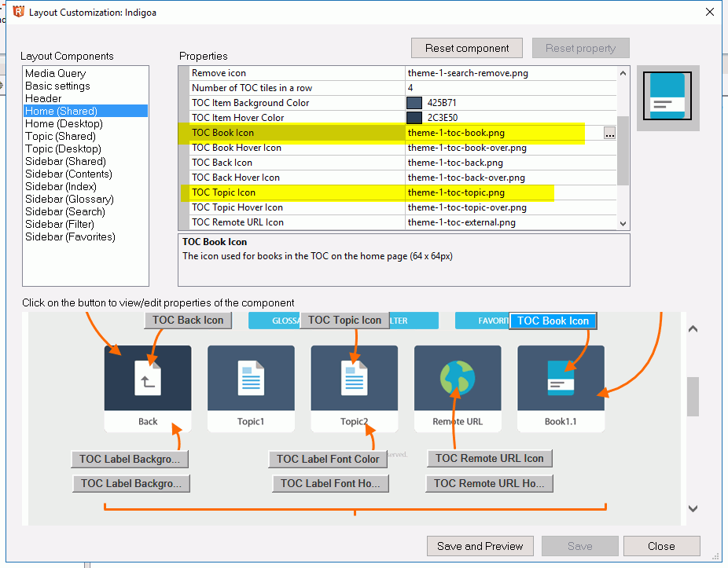Click TOC Label Font Color button

[x=328, y=460]
